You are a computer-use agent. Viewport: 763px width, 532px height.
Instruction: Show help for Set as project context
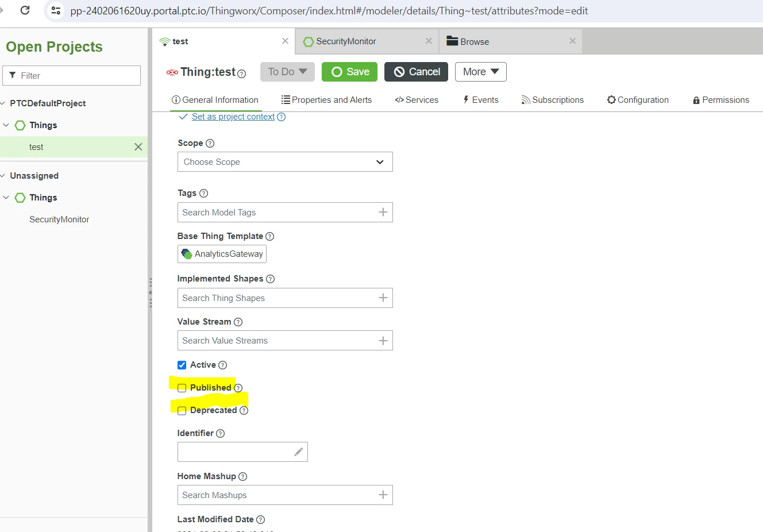tap(282, 117)
